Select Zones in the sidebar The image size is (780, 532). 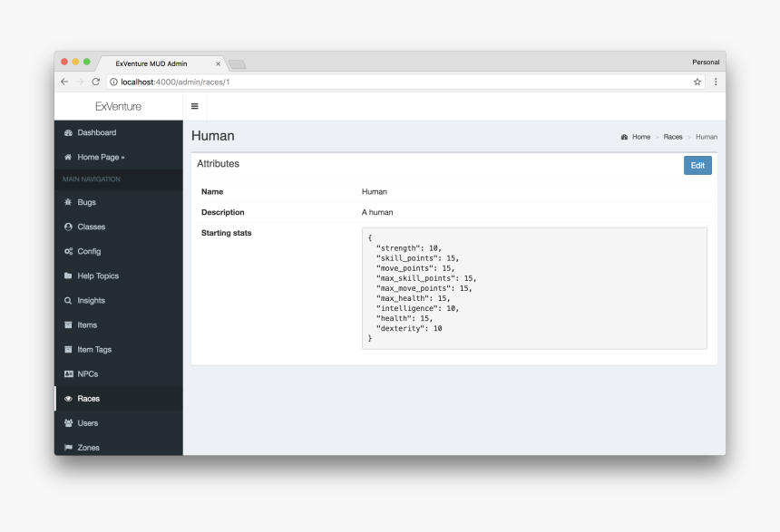[x=119, y=447]
